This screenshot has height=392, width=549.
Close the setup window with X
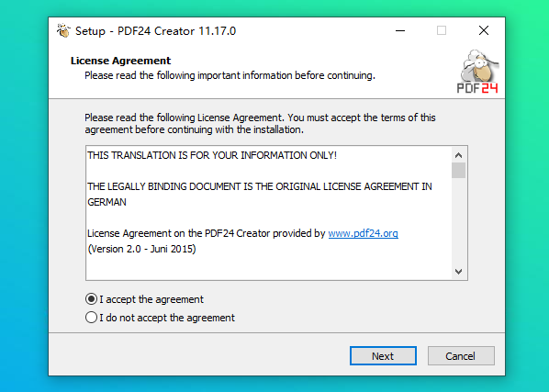point(484,31)
